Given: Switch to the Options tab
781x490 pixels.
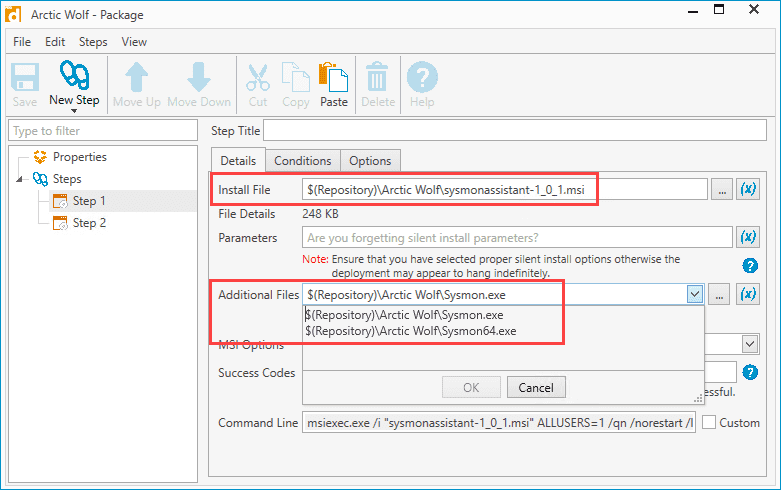Looking at the screenshot, I should click(x=370, y=161).
